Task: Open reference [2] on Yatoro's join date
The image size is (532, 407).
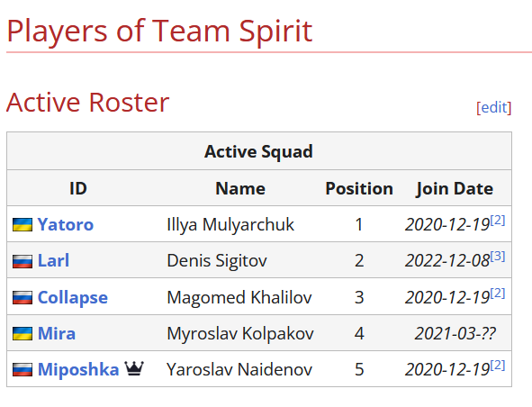Action: 498,220
